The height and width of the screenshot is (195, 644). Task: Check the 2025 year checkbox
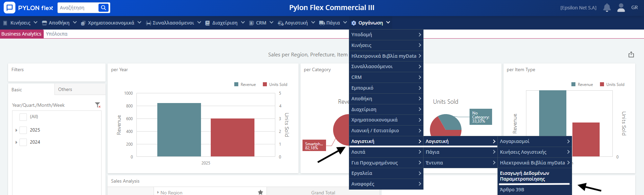pyautogui.click(x=23, y=130)
